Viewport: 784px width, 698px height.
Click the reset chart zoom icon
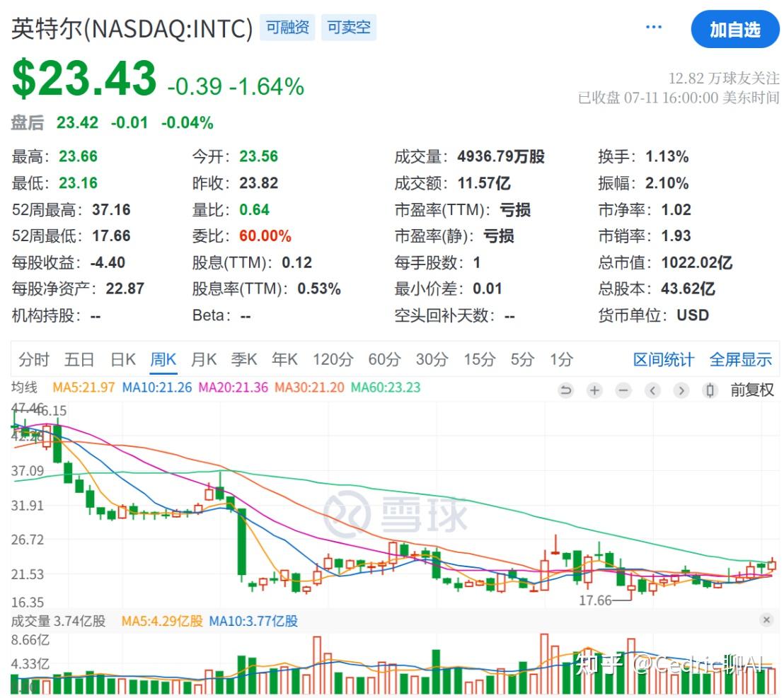click(x=566, y=390)
